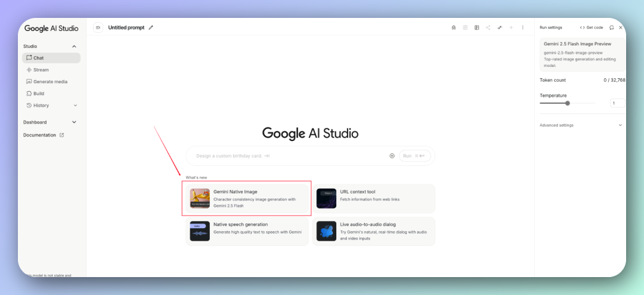
Task: Click the large center 'Google AI Studio' heading
Action: [310, 133]
